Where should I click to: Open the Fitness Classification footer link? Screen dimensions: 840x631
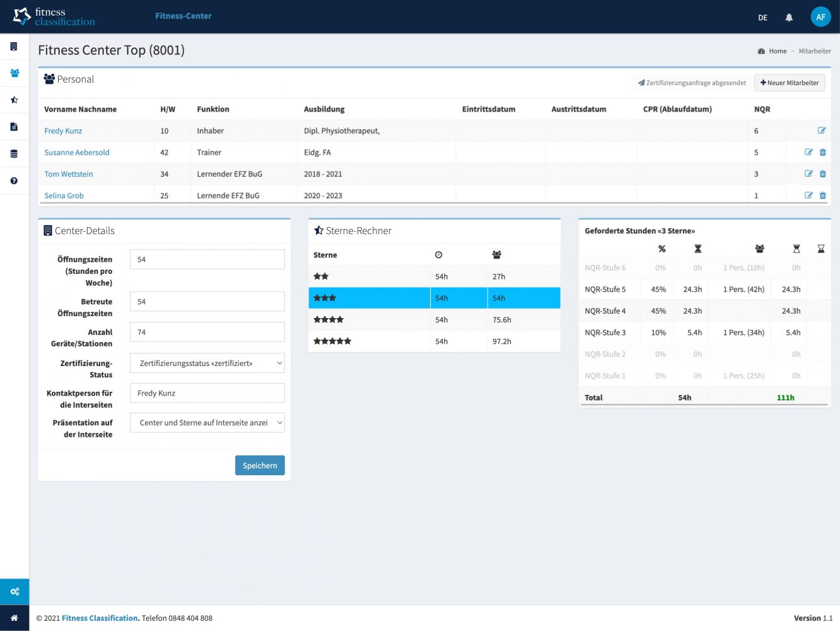(x=100, y=618)
